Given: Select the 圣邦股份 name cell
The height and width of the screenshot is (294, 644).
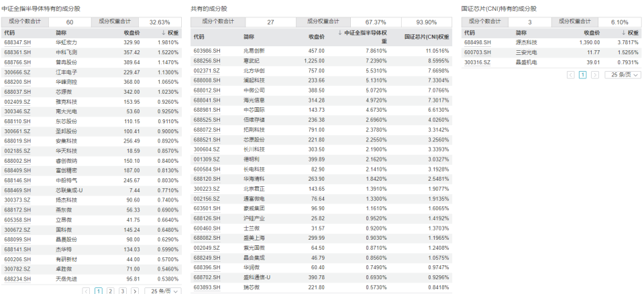Looking at the screenshot, I should coord(66,131).
